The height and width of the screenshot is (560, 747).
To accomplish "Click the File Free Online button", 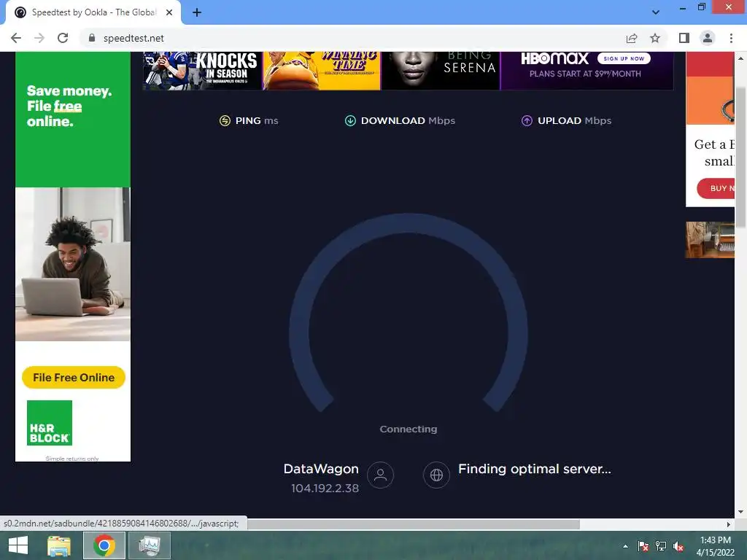I will [74, 378].
